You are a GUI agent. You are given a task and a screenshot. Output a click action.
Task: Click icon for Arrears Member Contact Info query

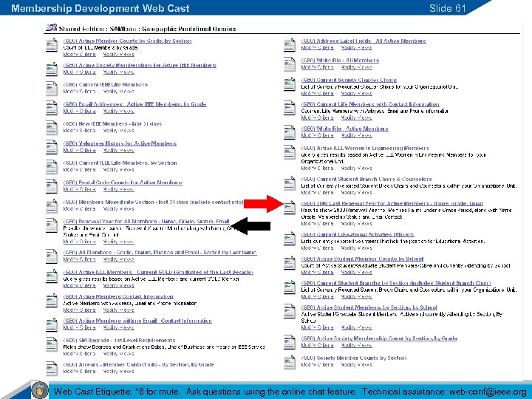[52, 369]
